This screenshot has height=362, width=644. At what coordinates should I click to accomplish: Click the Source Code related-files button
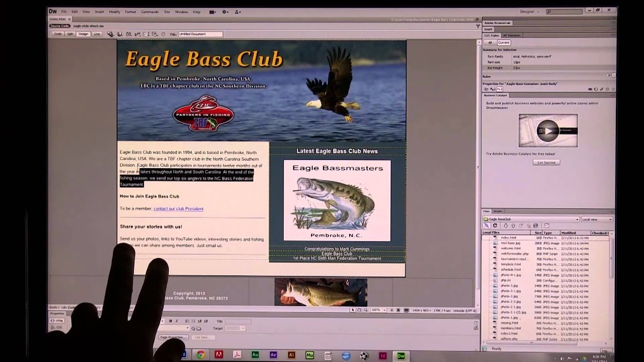[x=60, y=26]
